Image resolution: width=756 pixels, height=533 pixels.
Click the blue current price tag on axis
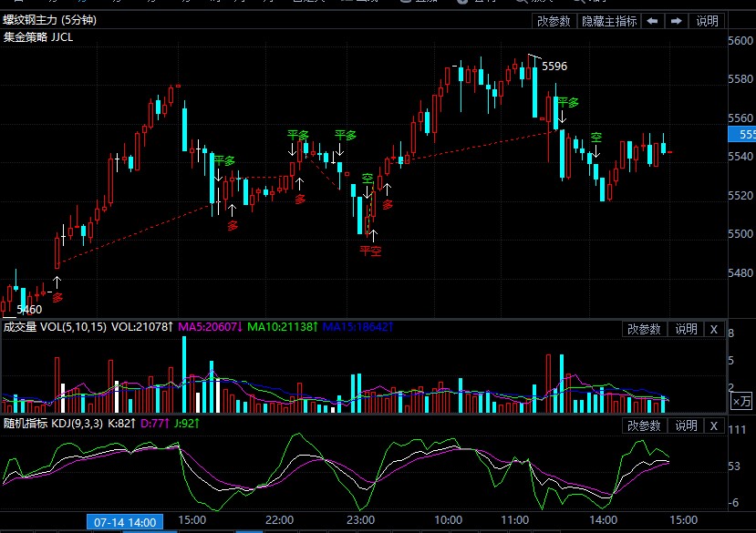pyautogui.click(x=741, y=135)
